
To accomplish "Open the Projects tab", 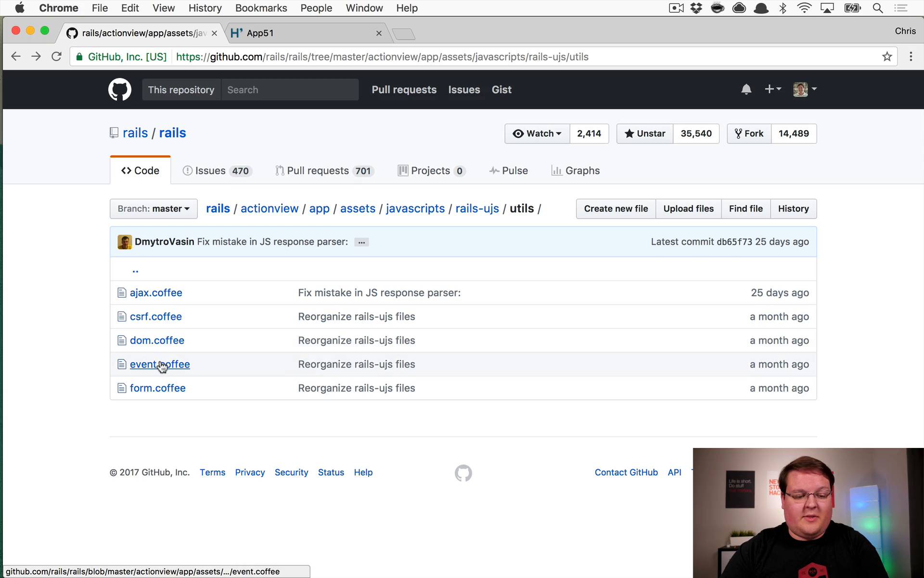I will (432, 171).
